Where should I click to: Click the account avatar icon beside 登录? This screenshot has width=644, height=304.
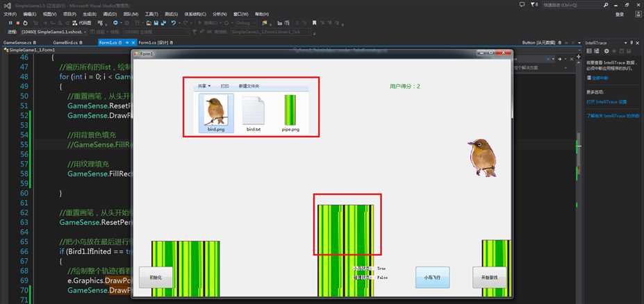(638, 14)
